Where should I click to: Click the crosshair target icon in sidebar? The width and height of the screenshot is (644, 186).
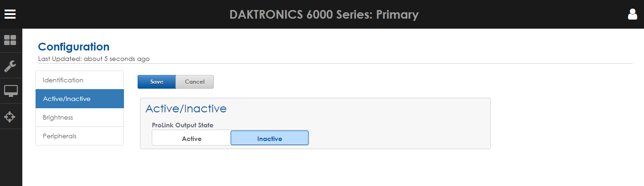(10, 117)
